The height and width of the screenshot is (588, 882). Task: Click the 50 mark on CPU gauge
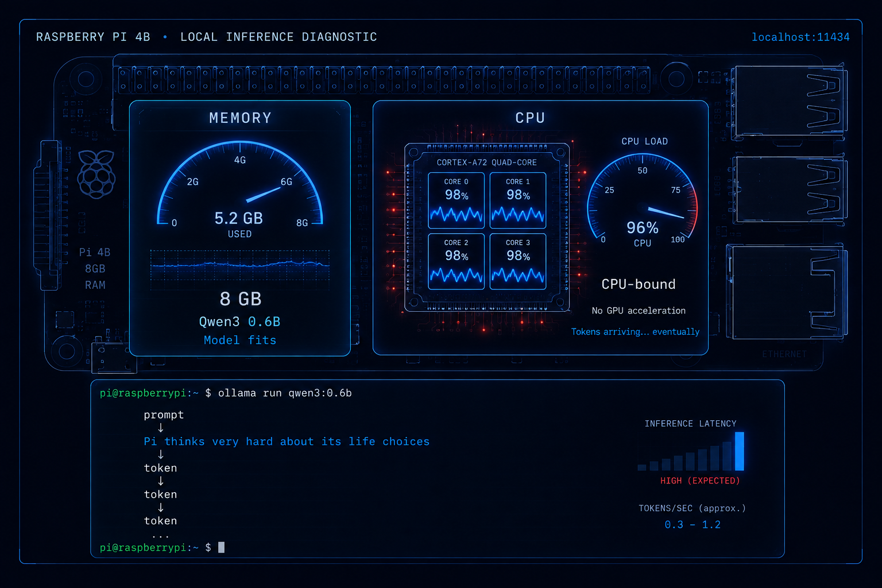(643, 171)
